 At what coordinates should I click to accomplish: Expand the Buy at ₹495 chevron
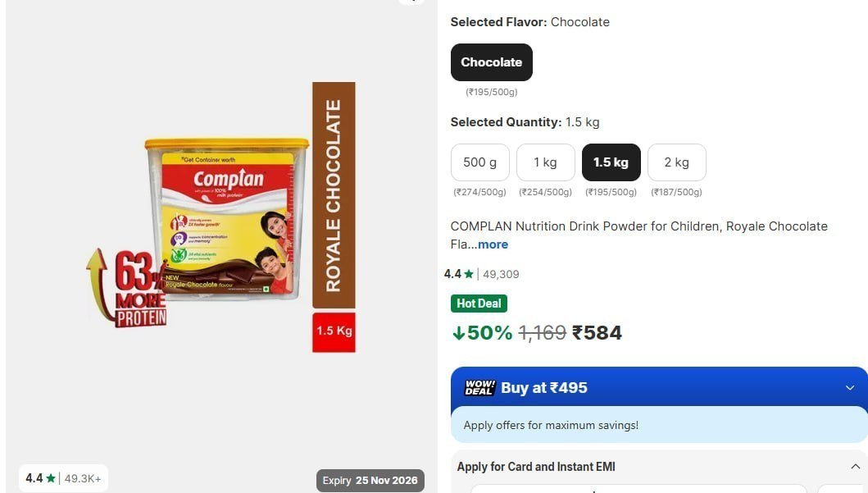[x=850, y=388]
